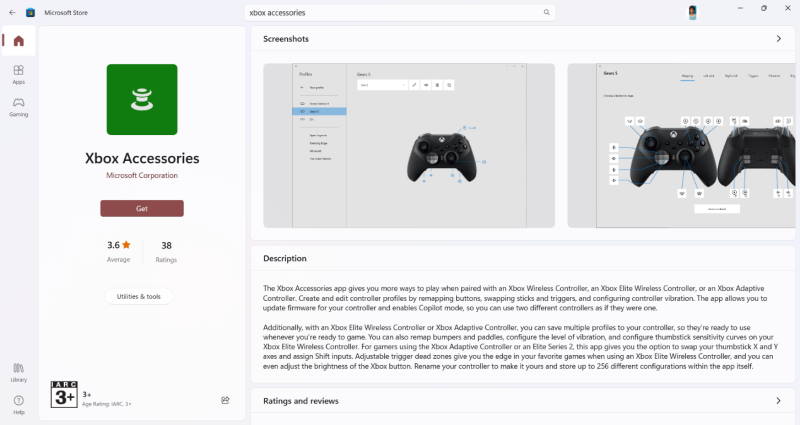Click the Xbox Accessories app title
Screen dimensions: 800x425
142,158
